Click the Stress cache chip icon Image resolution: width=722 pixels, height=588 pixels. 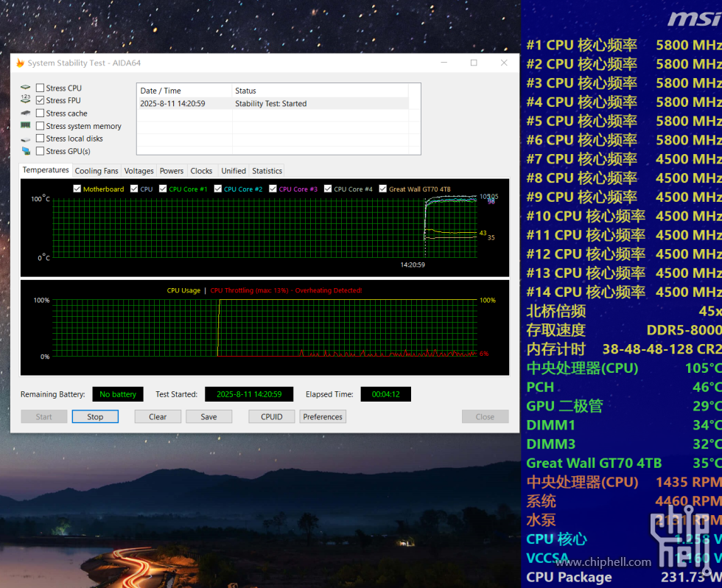coord(25,113)
